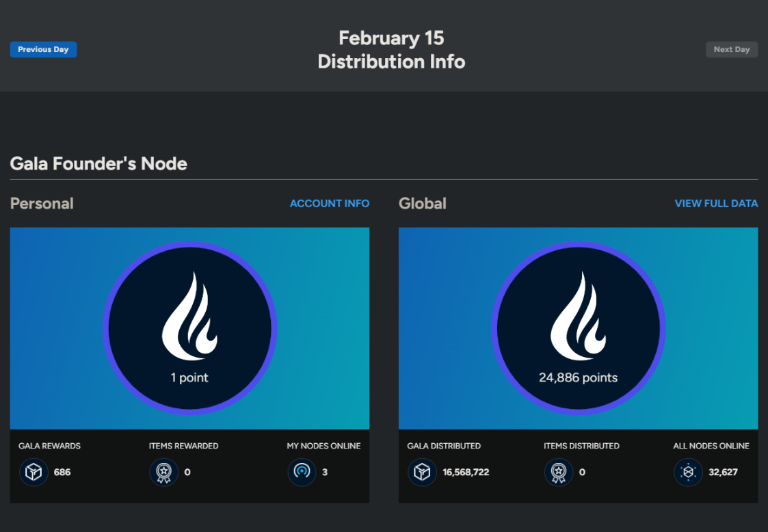Image resolution: width=768 pixels, height=532 pixels.
Task: Select the '1 point' text
Action: point(189,377)
